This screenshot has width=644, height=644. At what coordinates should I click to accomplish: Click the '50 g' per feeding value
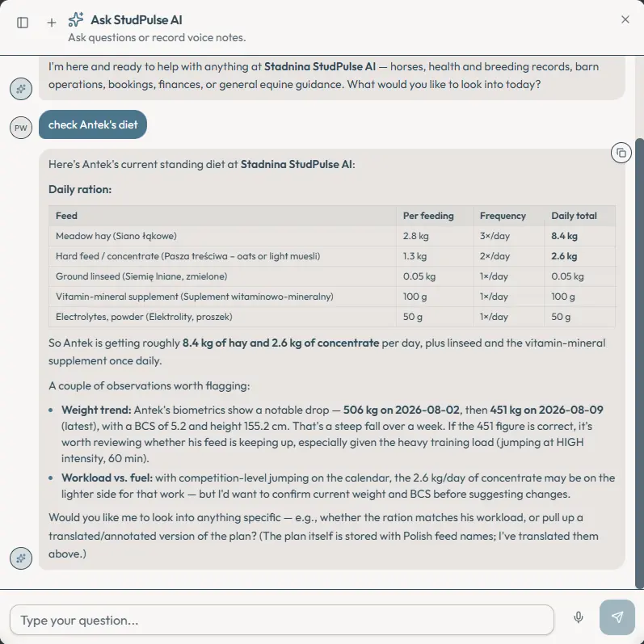(412, 316)
